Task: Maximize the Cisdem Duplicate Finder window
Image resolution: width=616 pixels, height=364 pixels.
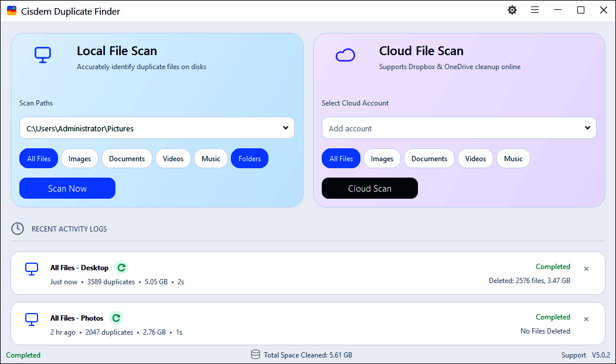Action: (581, 10)
